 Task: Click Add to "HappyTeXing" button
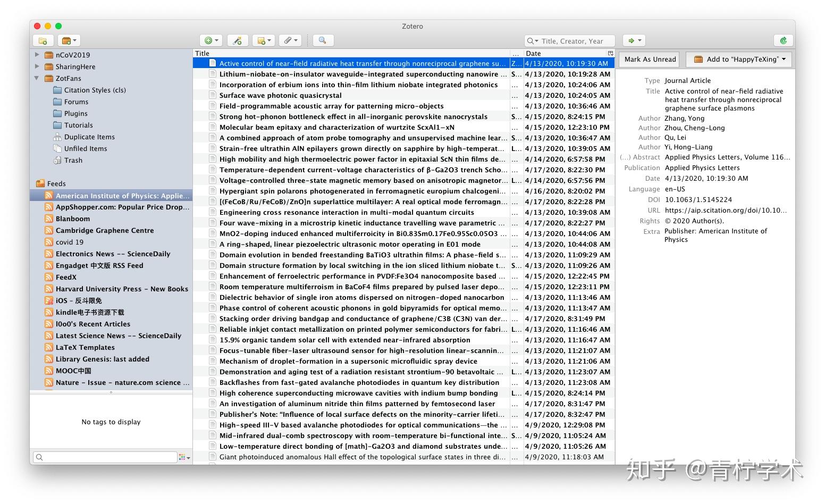pyautogui.click(x=738, y=59)
